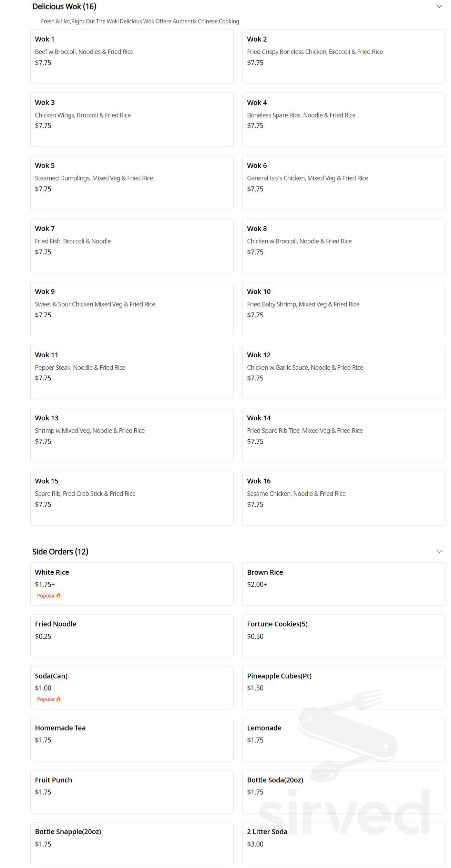Image resolution: width=451 pixels, height=868 pixels.
Task: Collapse the Delicious Wok section chevron
Action: point(439,7)
